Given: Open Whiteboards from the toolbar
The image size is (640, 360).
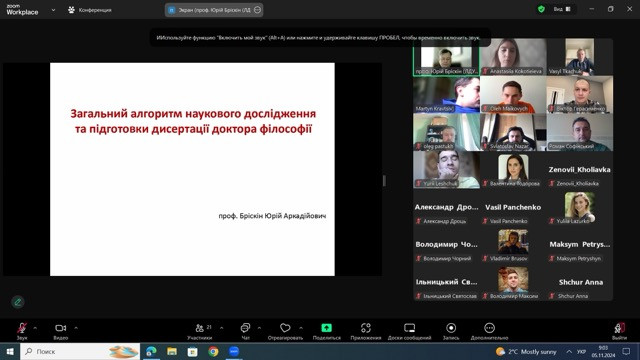Looking at the screenshot, I should pos(409,328).
